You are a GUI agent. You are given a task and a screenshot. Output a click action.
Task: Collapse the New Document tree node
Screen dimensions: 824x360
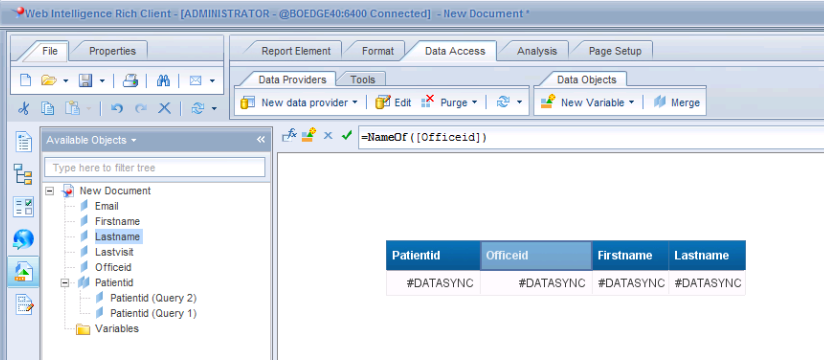pos(50,191)
